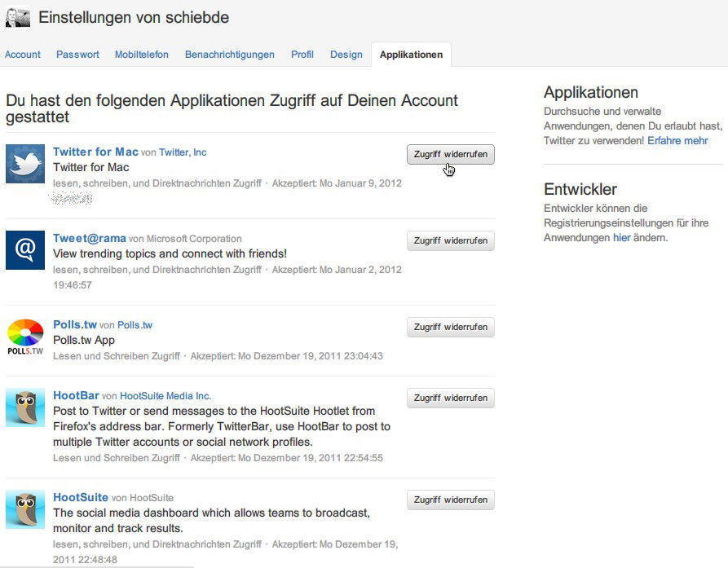Viewport: 728px width, 568px height.
Task: Open the Polls.tw developer link after von
Action: (135, 325)
